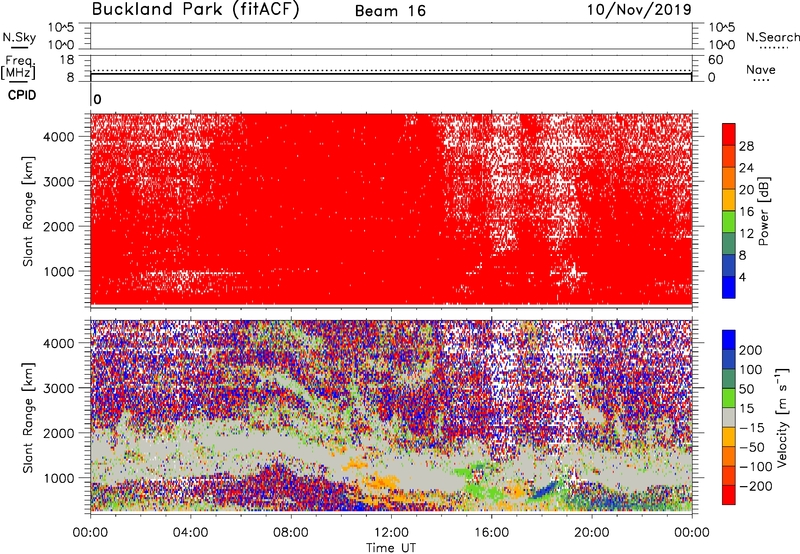
Task: Click the 1000 label on power panel axis
Action: [x=59, y=271]
